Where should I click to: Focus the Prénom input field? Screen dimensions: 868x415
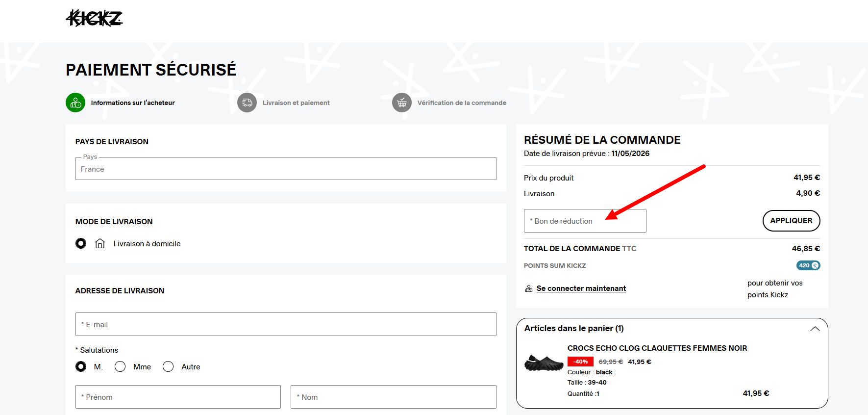click(178, 397)
